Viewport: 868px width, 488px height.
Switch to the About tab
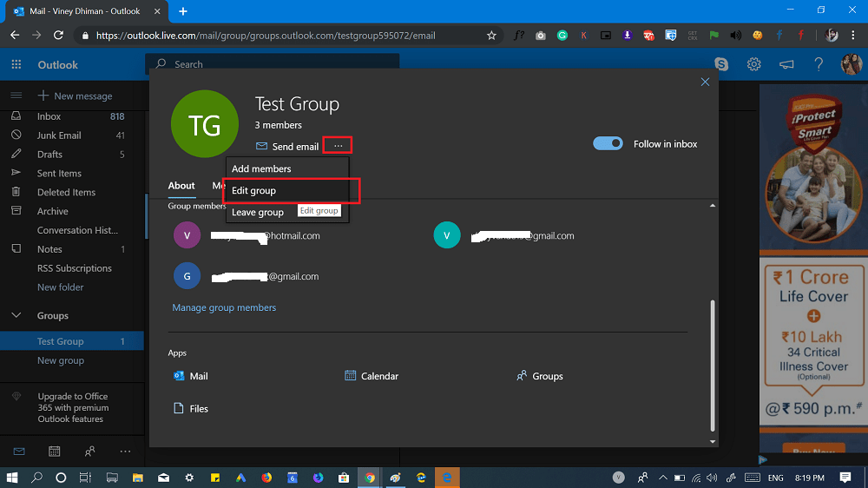181,186
